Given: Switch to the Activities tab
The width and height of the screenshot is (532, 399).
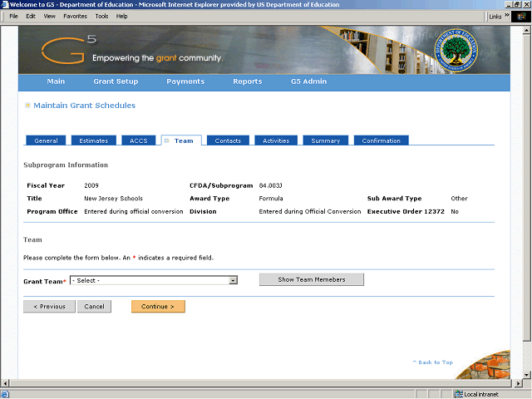Looking at the screenshot, I should click(x=276, y=140).
